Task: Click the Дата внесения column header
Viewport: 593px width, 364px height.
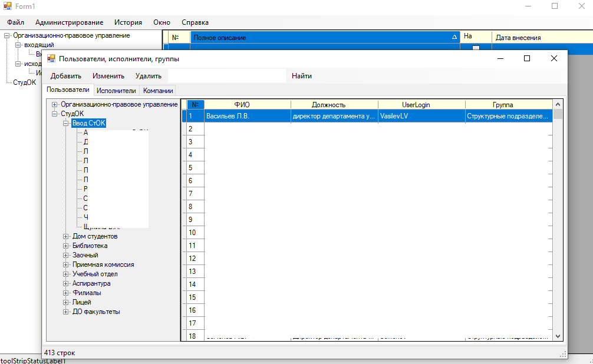Action: click(542, 38)
